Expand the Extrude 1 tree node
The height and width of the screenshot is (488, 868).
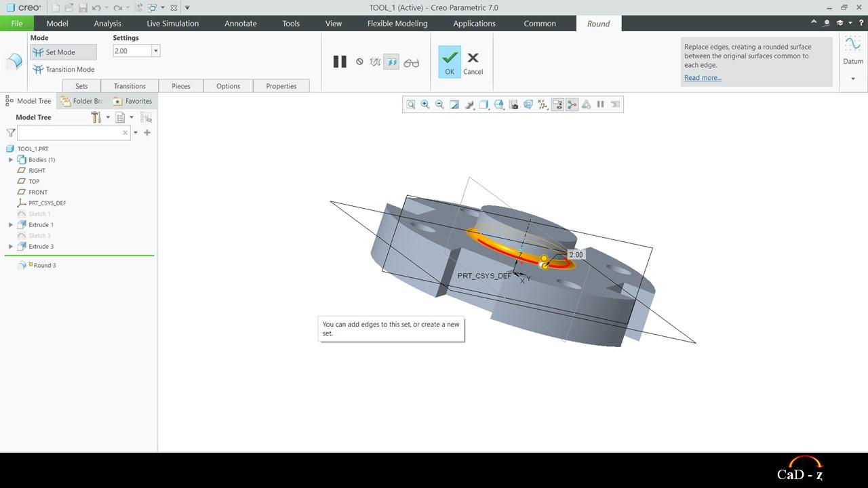coord(11,225)
